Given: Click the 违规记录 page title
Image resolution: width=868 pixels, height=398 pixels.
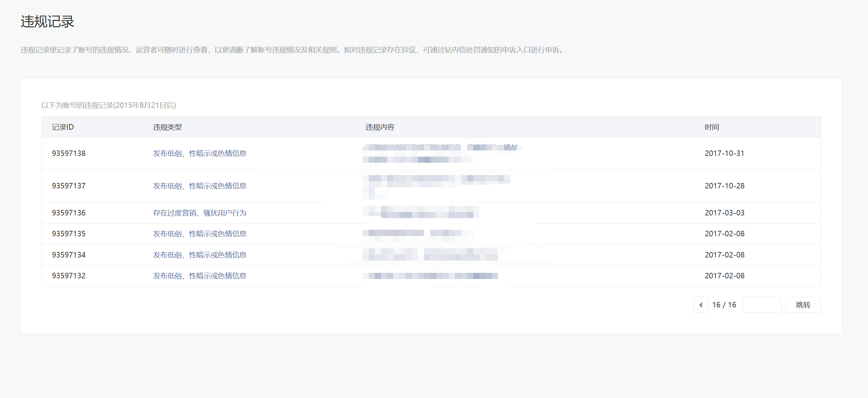Looking at the screenshot, I should click(x=47, y=22).
